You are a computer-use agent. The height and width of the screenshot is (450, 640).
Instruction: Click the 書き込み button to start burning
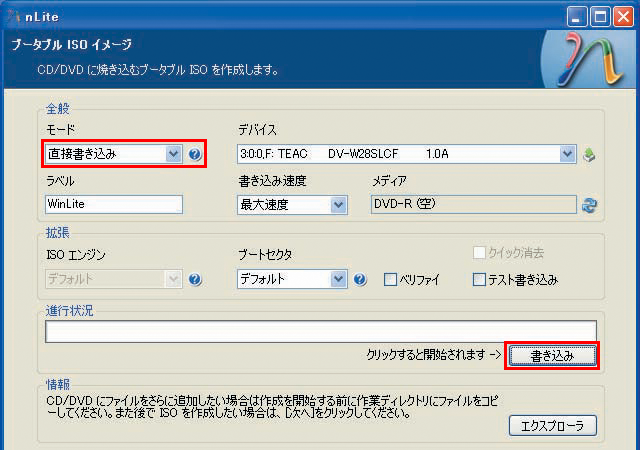[552, 356]
